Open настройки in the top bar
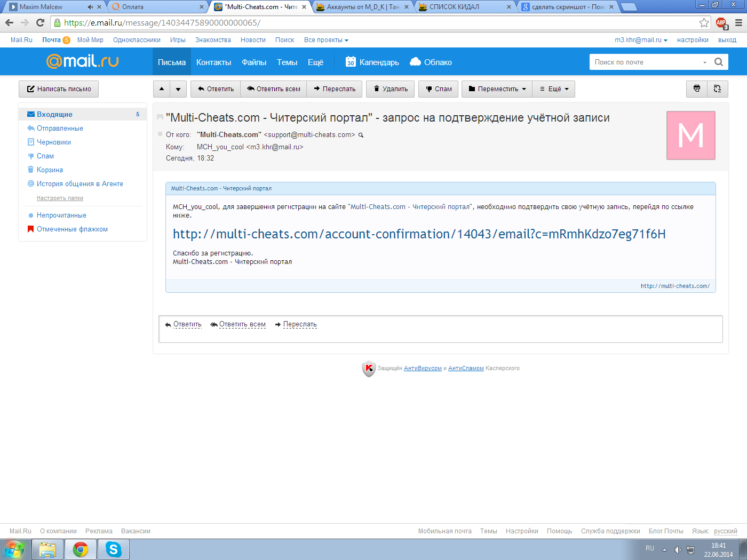 (x=693, y=40)
